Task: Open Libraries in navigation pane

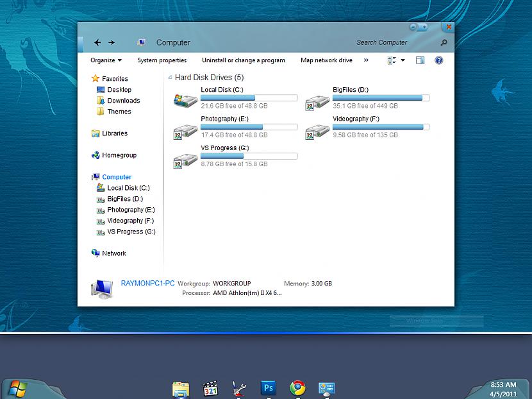Action: [115, 133]
